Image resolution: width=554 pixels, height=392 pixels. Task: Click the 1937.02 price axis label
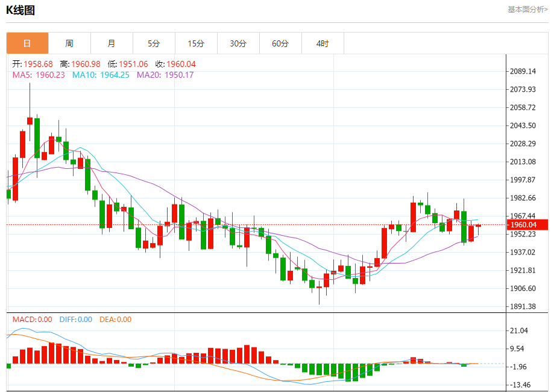(523, 252)
